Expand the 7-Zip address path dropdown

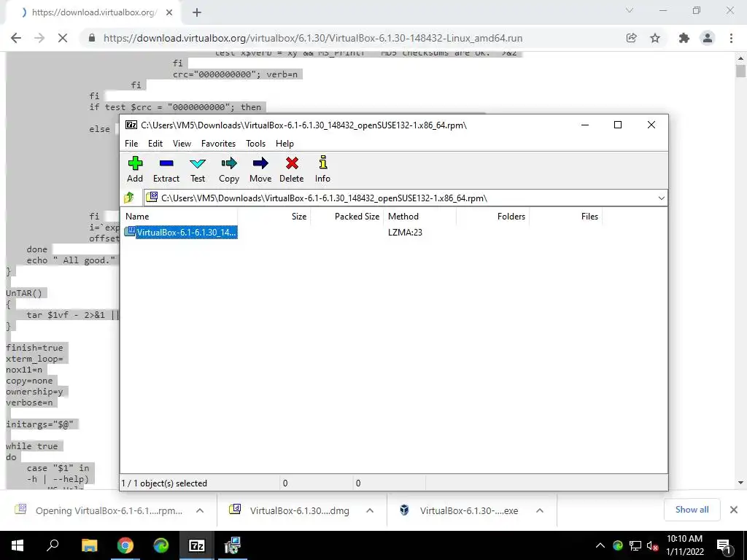point(661,198)
